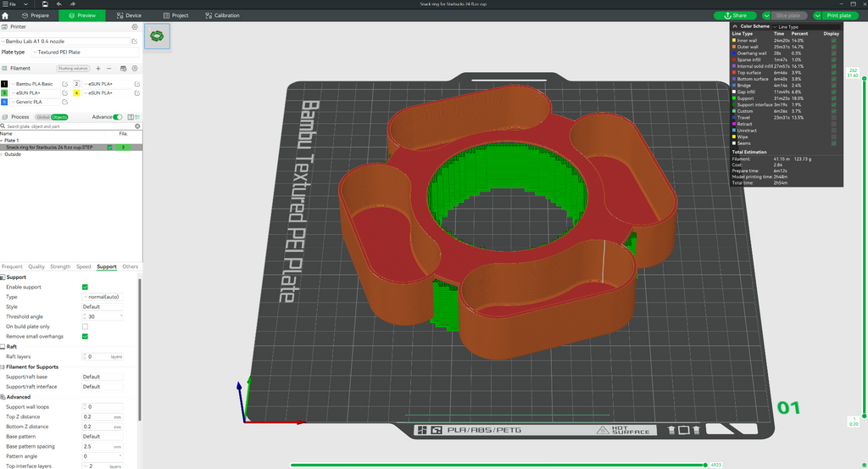Screen dimensions: 868x469
Task: Remove a filament with the minus icon
Action: [x=109, y=69]
